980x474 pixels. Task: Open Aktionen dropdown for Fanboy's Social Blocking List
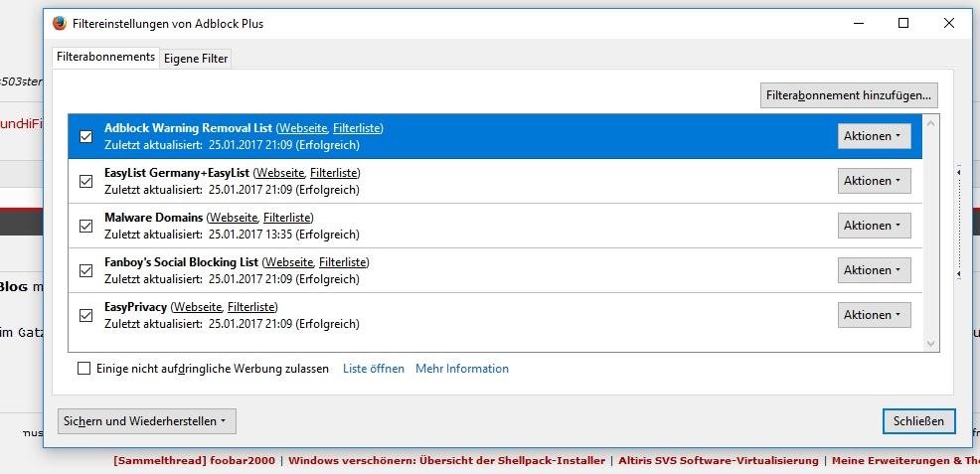click(874, 270)
